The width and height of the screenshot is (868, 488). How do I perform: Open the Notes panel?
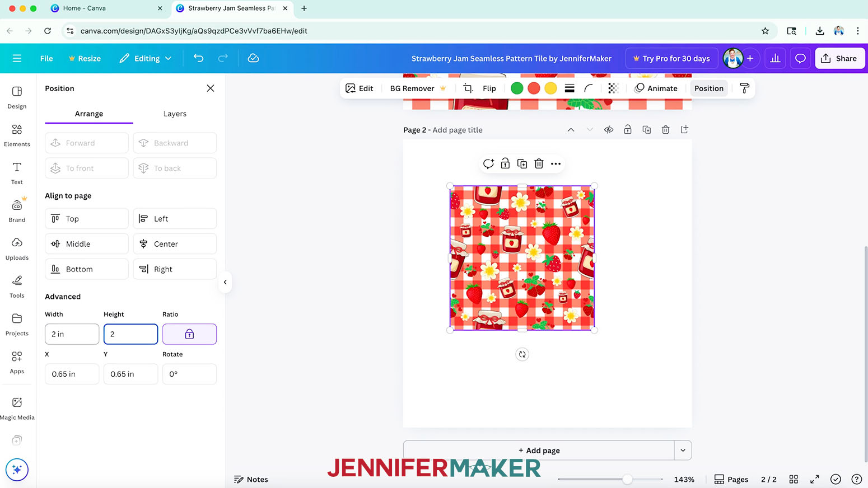tap(251, 479)
